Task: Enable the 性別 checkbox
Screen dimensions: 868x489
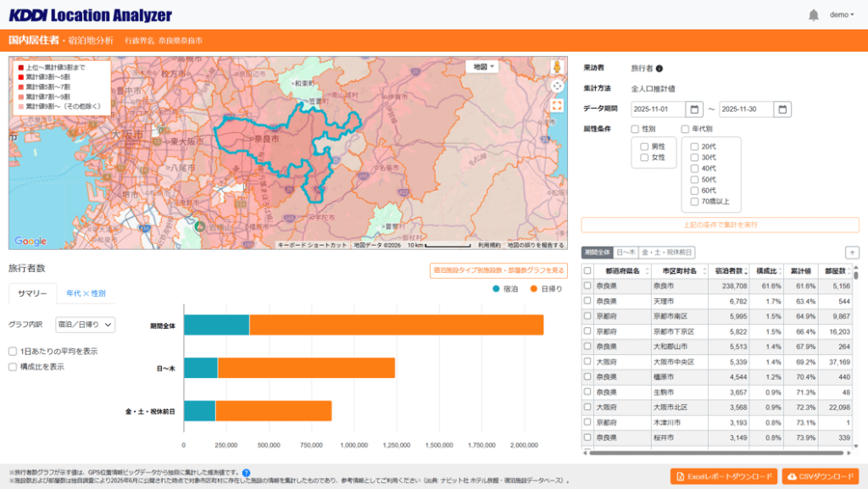Action: click(x=635, y=130)
